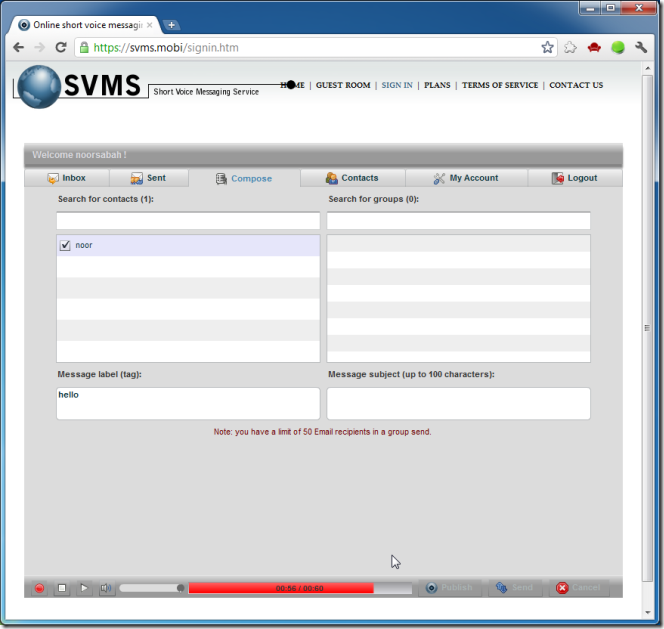Open the Inbox tab
The height and width of the screenshot is (629, 664).
[x=66, y=178]
